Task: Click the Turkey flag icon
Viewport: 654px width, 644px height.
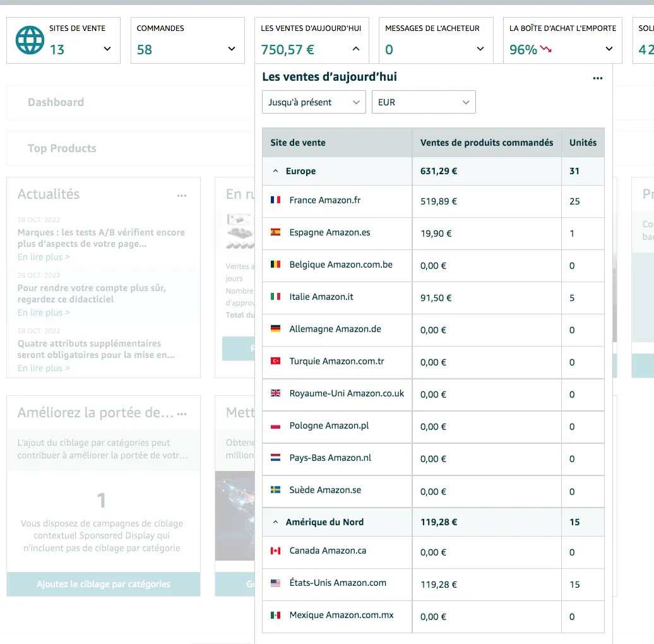Action: [x=275, y=361]
